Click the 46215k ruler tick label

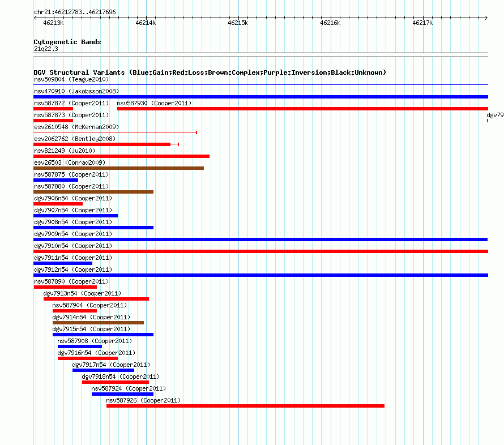pos(238,23)
